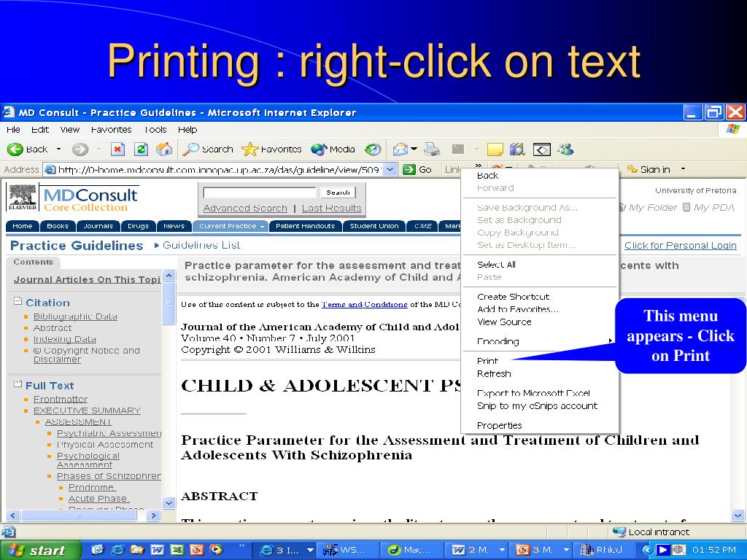Go to the Guidelines List link
This screenshot has width=747, height=560.
point(201,245)
